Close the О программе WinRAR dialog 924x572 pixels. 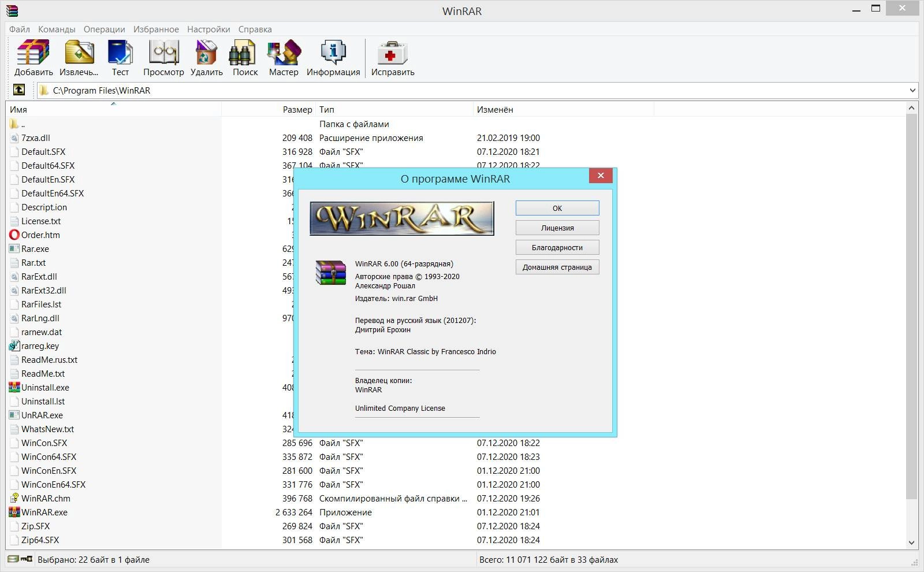pos(601,176)
